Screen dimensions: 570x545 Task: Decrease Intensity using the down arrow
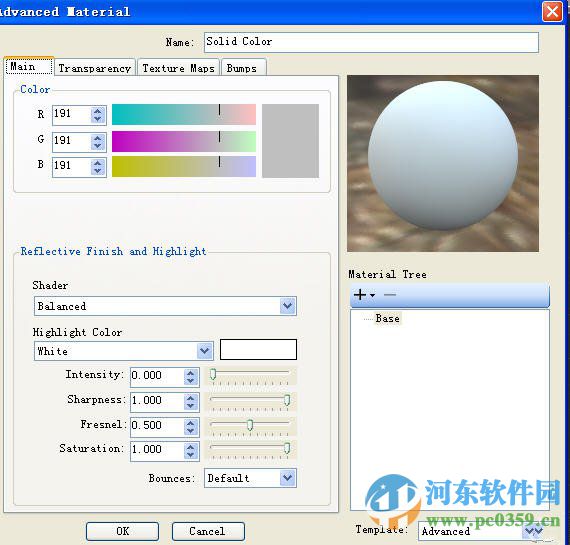(190, 381)
